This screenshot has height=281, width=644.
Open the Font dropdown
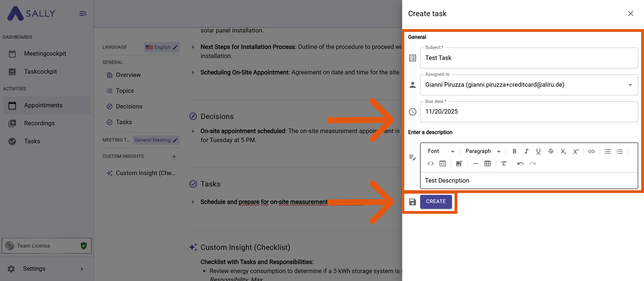(441, 151)
